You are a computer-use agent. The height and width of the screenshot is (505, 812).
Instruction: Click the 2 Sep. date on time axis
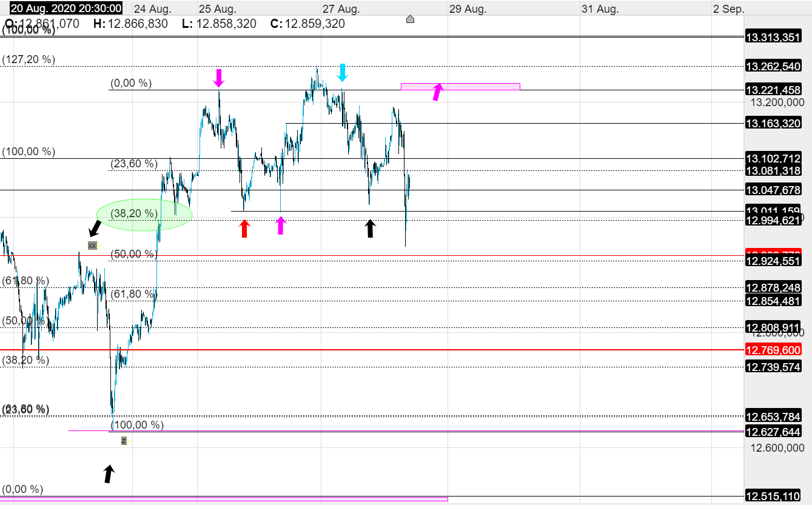(x=728, y=8)
